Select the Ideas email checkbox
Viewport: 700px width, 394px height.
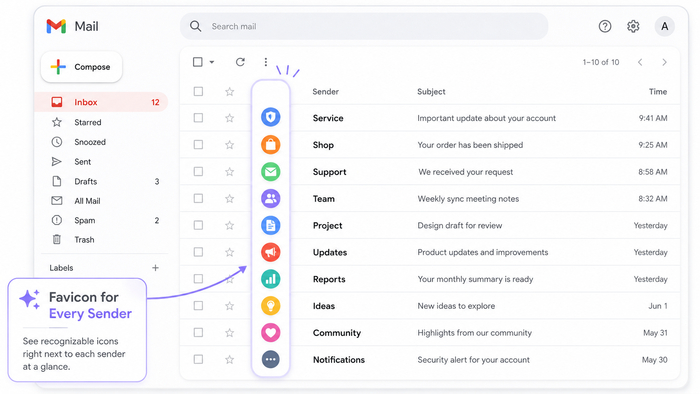click(x=198, y=306)
